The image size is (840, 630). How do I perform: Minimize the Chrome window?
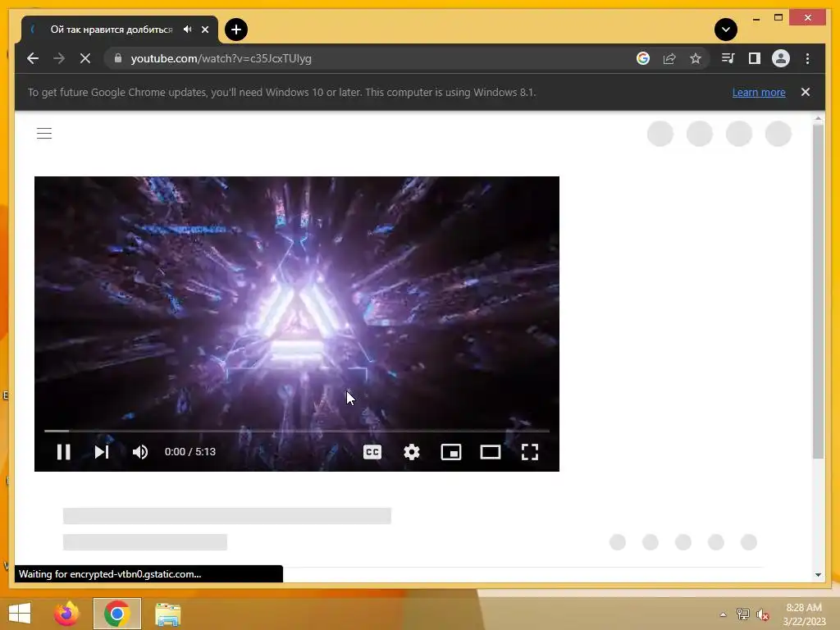click(756, 18)
